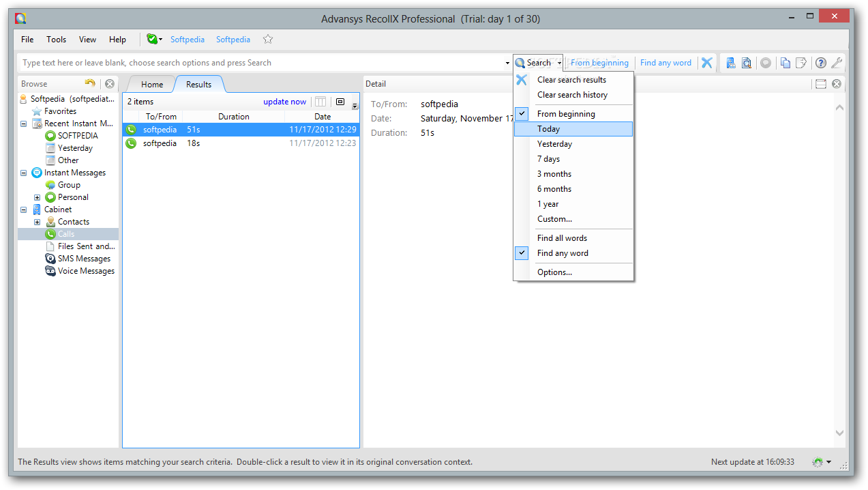The height and width of the screenshot is (490, 868).
Task: Collapse the Cabinet tree node
Action: pyautogui.click(x=23, y=210)
